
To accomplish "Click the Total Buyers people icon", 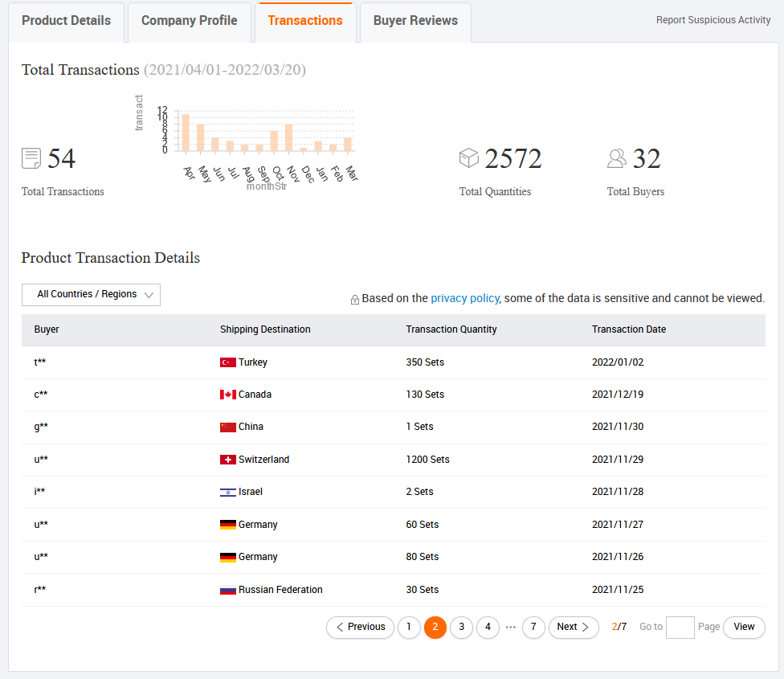I will [617, 158].
